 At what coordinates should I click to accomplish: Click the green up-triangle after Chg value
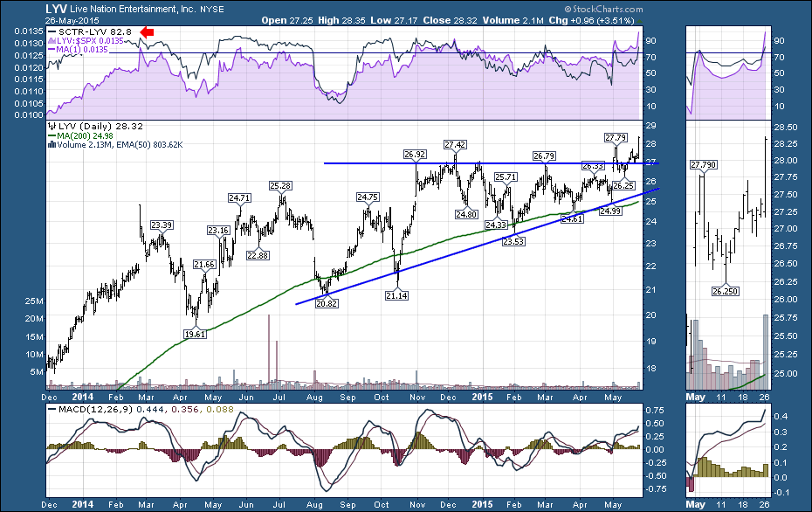(x=638, y=21)
